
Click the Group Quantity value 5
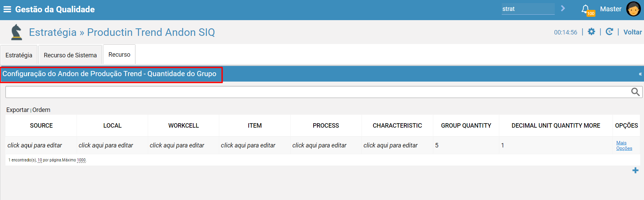point(437,145)
